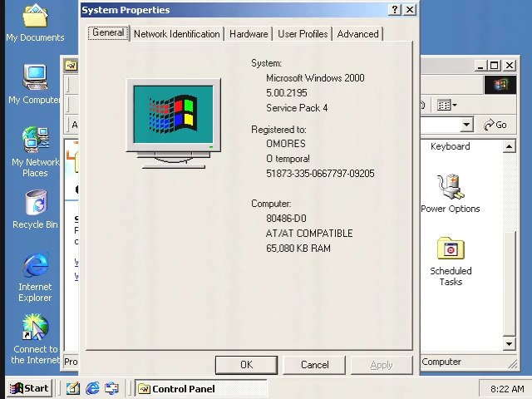Click the scroll down arrow in Control Panel
Viewport: 532px width, 399px height.
[509, 343]
